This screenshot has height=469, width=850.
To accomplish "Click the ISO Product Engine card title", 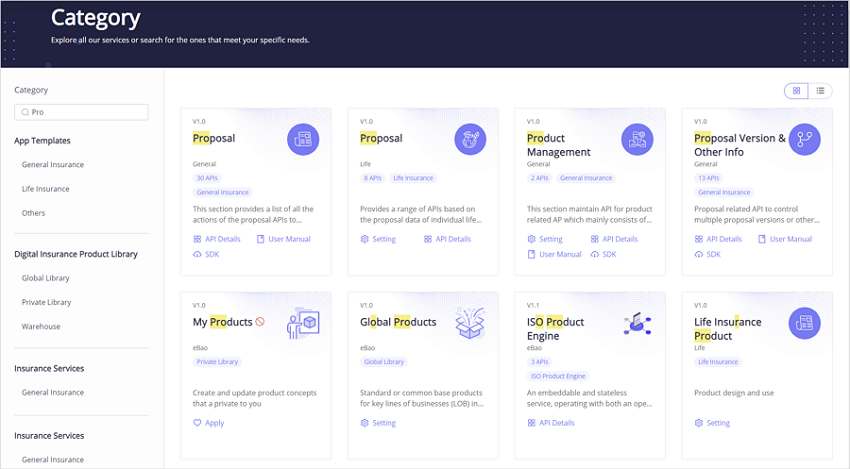I will click(x=555, y=329).
